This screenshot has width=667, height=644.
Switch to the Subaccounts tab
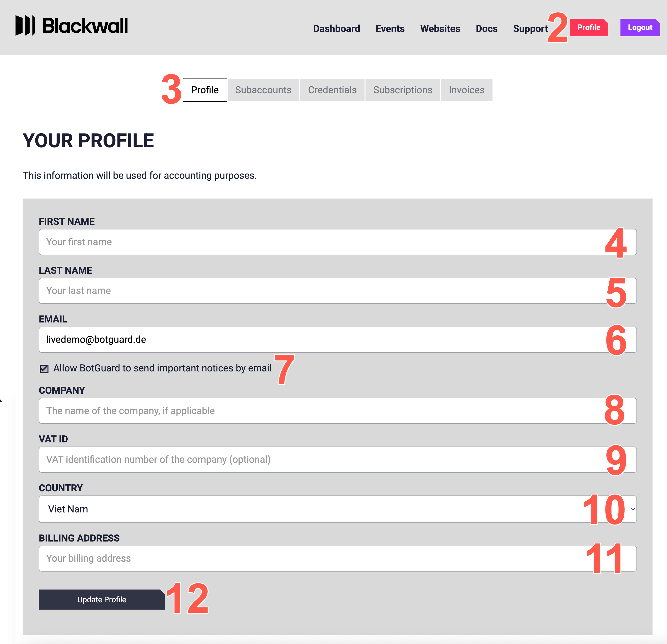click(x=263, y=90)
